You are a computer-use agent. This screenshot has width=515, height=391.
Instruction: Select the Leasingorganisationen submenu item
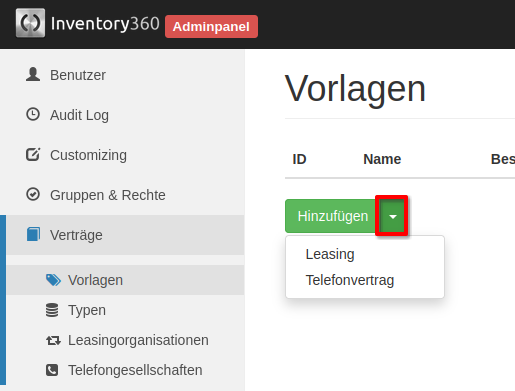point(125,340)
